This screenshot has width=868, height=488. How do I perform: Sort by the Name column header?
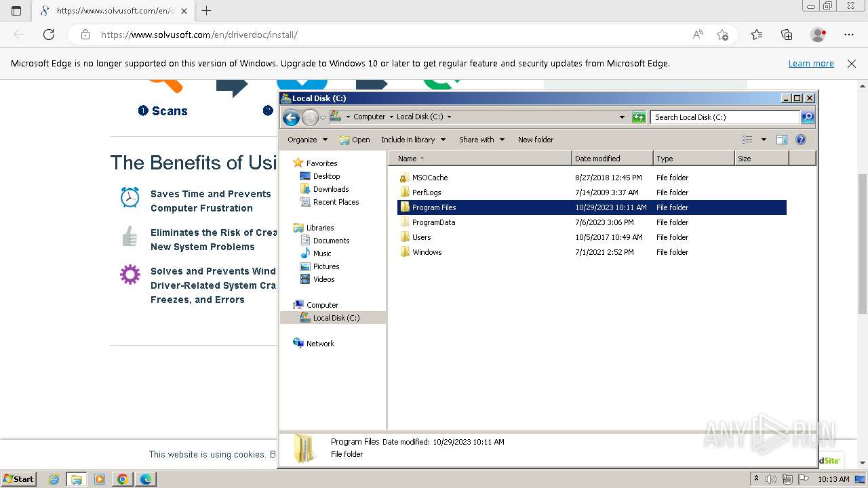pos(480,159)
